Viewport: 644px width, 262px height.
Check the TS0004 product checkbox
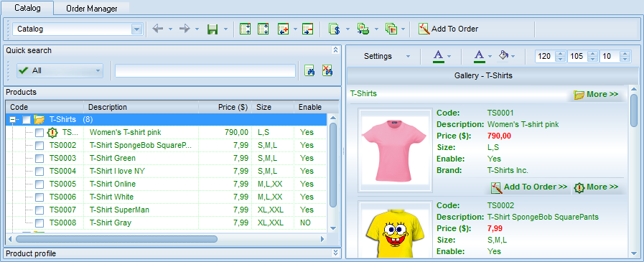[x=39, y=172]
